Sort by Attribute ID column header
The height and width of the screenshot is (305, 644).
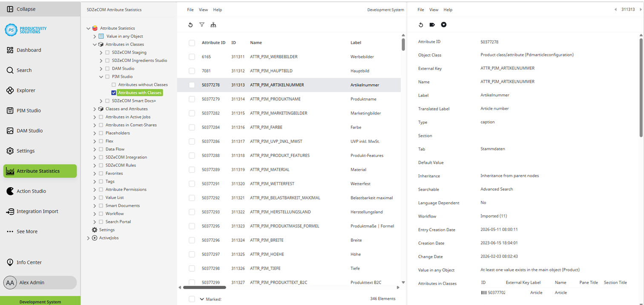(213, 43)
